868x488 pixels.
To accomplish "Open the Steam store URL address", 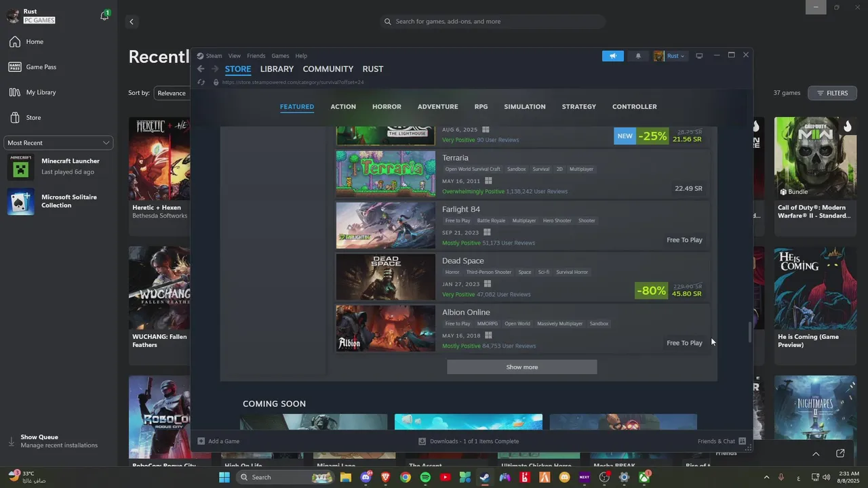I will tap(293, 82).
